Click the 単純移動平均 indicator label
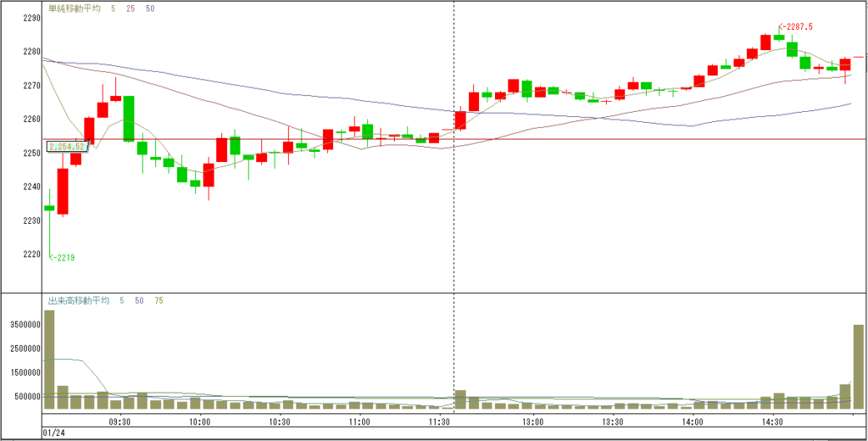This screenshot has width=868, height=441. pyautogui.click(x=75, y=8)
